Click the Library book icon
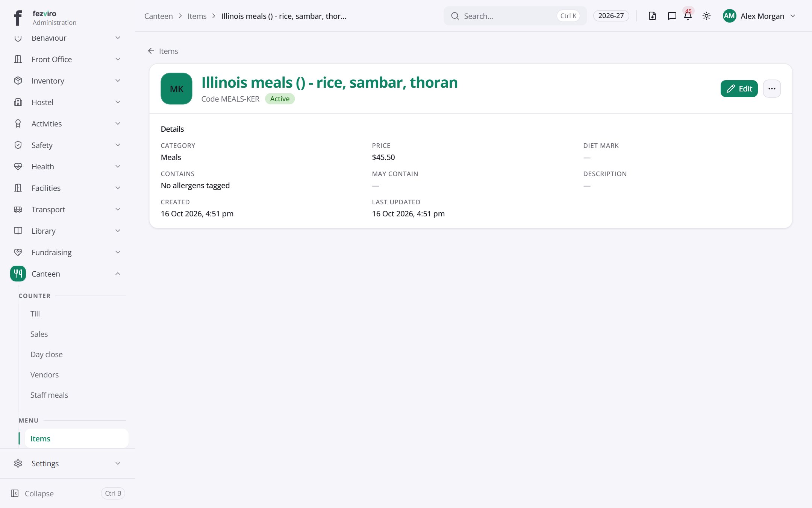 coord(18,231)
